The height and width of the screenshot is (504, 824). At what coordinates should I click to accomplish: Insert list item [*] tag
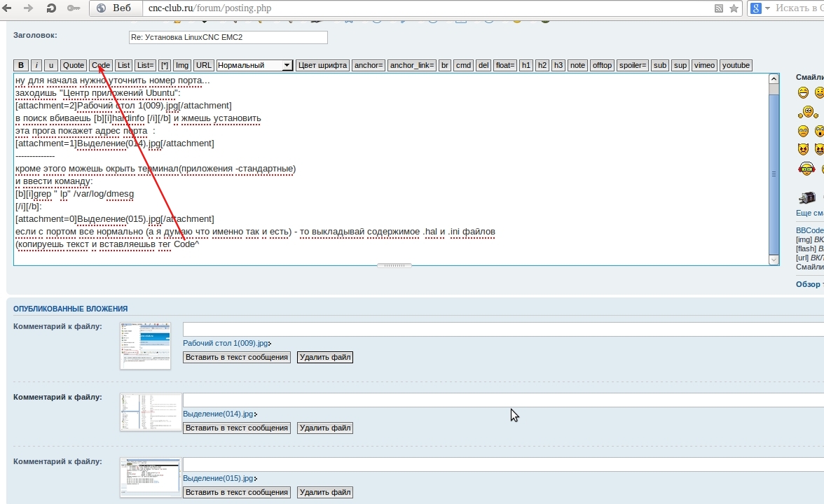click(x=165, y=65)
